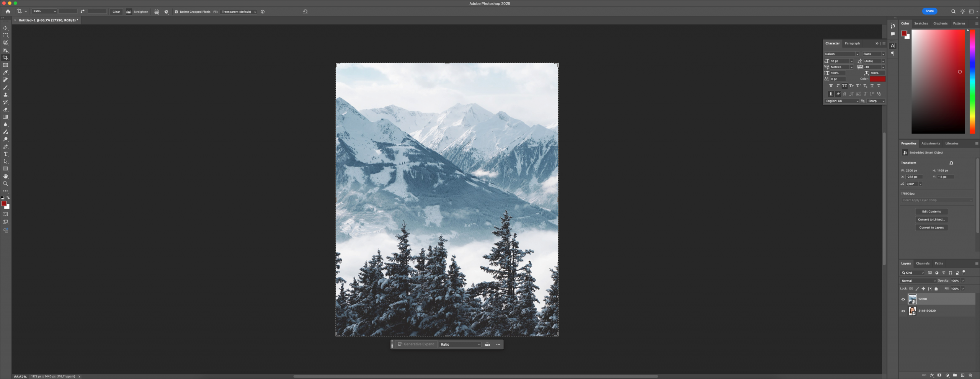Click the hue spectrum slider in Color panel
980x379 pixels.
pos(972,82)
